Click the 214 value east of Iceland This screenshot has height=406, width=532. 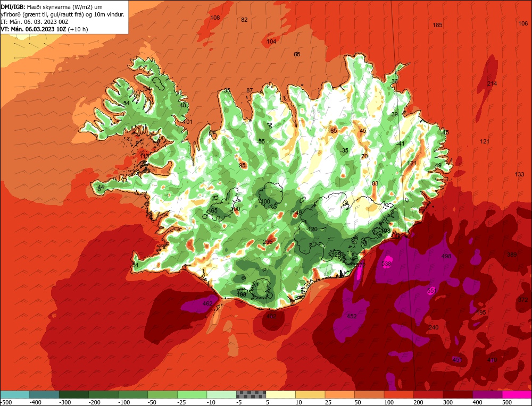tap(492, 83)
